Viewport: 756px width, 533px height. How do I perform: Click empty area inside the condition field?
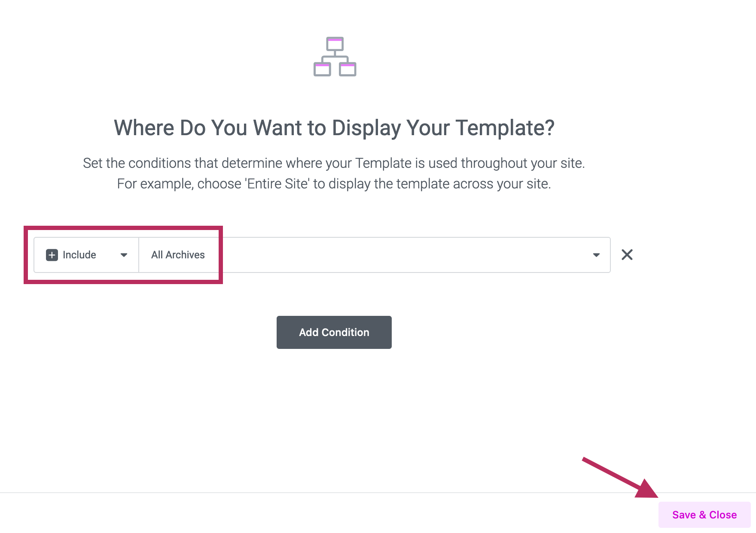(x=387, y=255)
